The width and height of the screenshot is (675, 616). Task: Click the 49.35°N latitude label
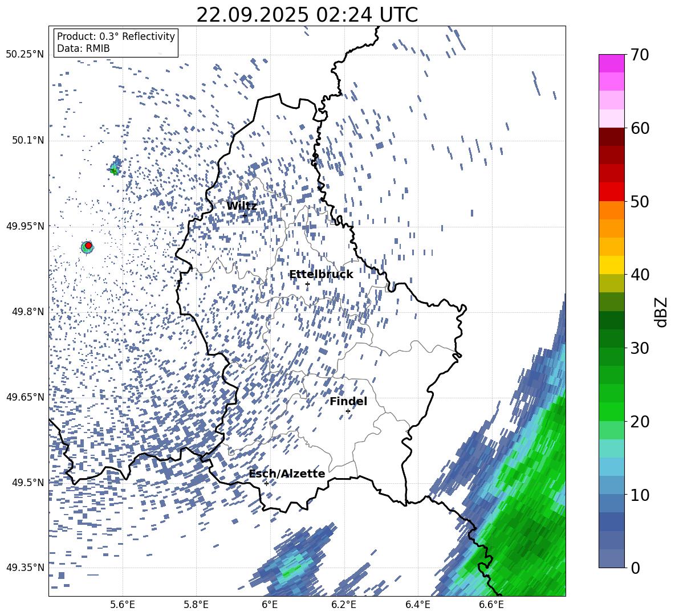pos(25,568)
